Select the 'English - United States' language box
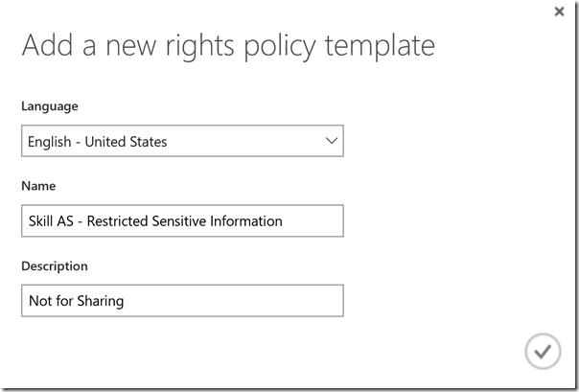The height and width of the screenshot is (392, 579). pyautogui.click(x=182, y=141)
